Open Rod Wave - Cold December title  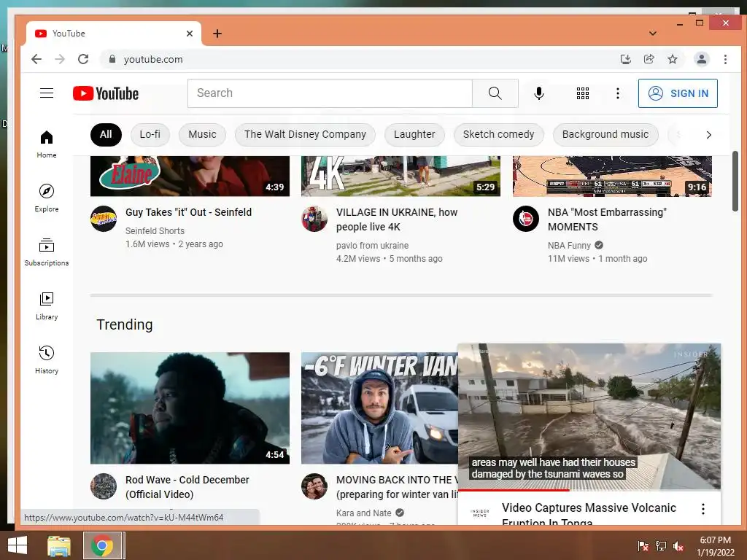point(187,487)
